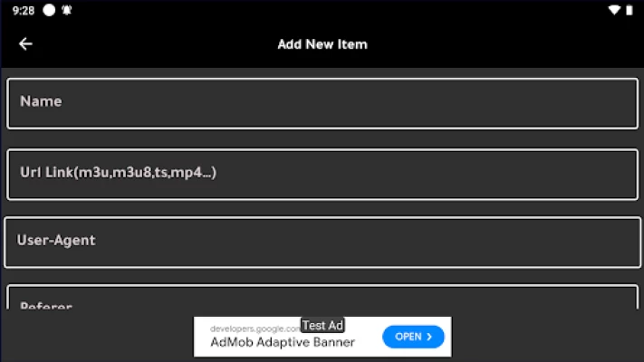Tap the Wi-Fi signal icon in the status bar
The height and width of the screenshot is (362, 644).
(614, 10)
